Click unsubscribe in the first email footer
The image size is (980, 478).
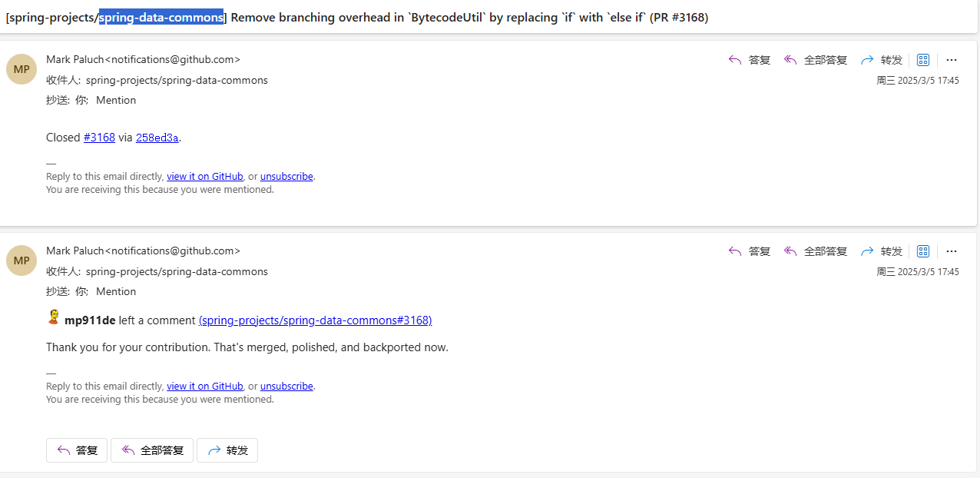click(286, 176)
